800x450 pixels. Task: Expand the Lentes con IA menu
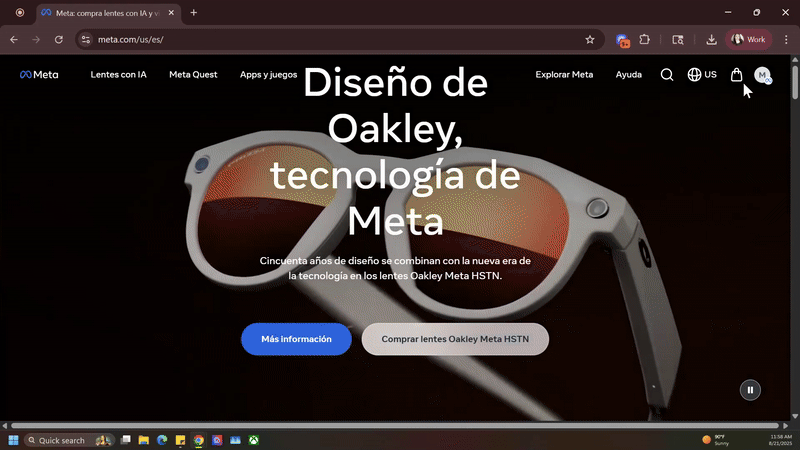(x=118, y=75)
